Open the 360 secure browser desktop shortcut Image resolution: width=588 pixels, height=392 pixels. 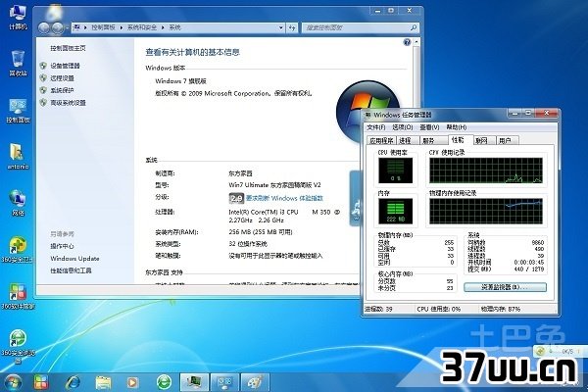[x=18, y=346]
